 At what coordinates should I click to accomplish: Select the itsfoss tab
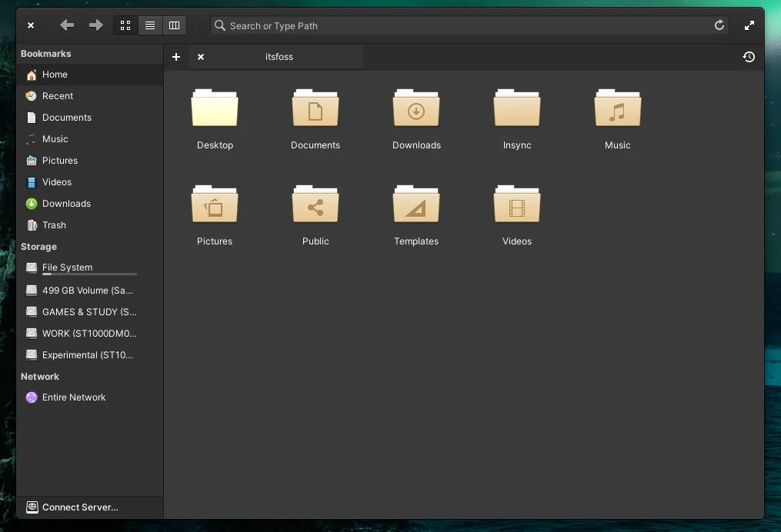point(279,57)
